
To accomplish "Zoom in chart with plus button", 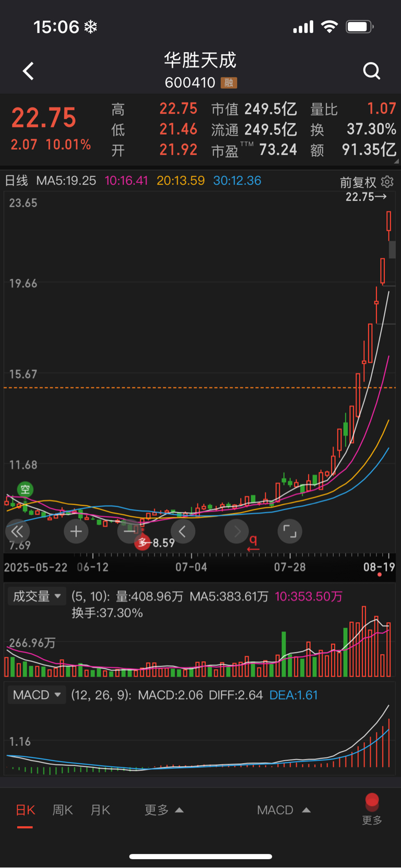I will point(76,531).
